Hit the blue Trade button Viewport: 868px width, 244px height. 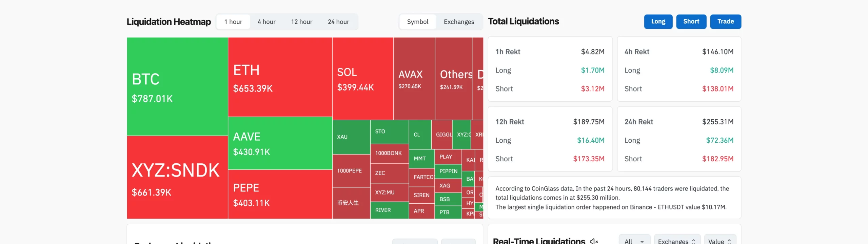(726, 21)
